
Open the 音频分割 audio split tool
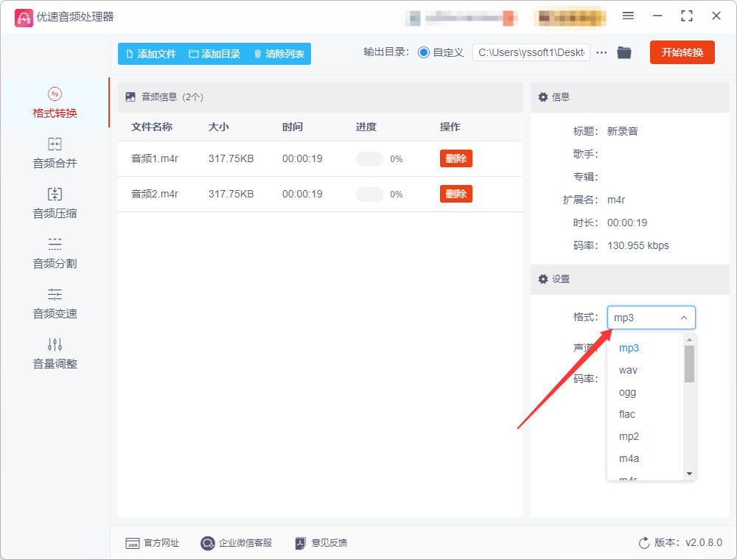pyautogui.click(x=55, y=253)
